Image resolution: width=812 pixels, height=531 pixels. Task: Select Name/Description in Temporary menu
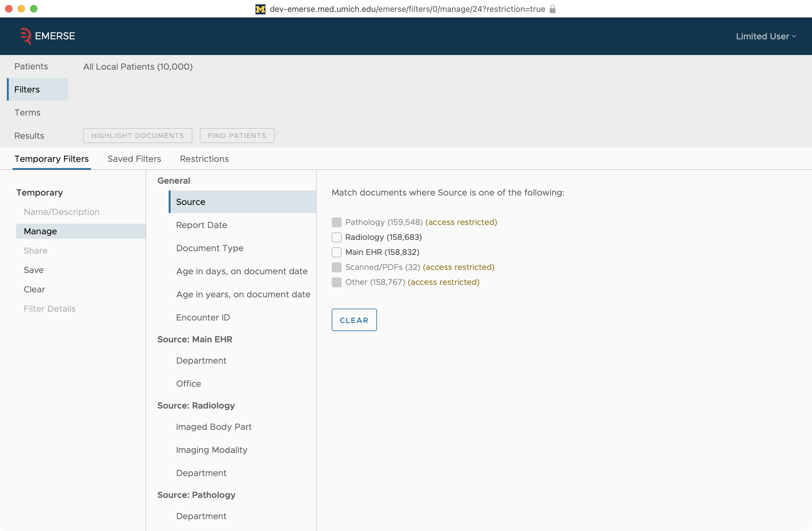(x=62, y=212)
